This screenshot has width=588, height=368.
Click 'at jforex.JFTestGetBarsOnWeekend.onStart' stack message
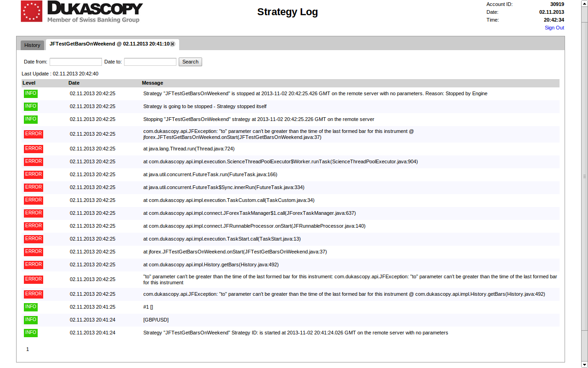point(235,252)
